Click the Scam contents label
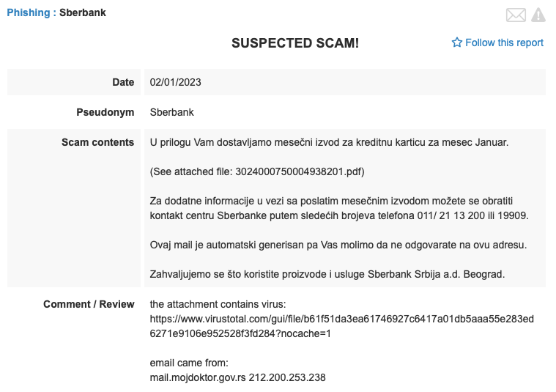 pyautogui.click(x=98, y=142)
